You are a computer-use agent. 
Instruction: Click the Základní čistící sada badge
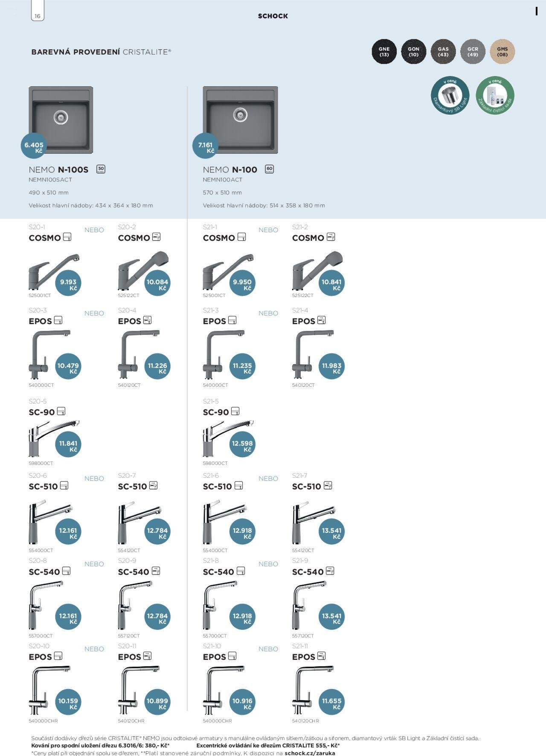(495, 96)
